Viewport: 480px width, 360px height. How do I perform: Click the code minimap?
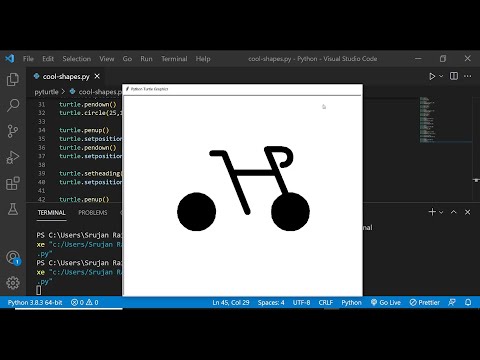tap(445, 120)
